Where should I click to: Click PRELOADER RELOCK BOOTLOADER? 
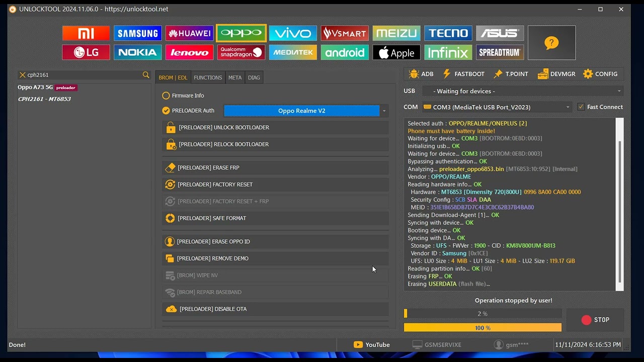(x=275, y=144)
